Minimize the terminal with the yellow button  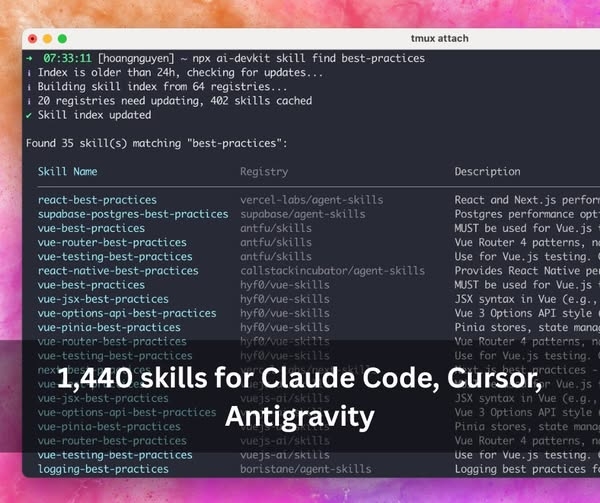[47, 39]
